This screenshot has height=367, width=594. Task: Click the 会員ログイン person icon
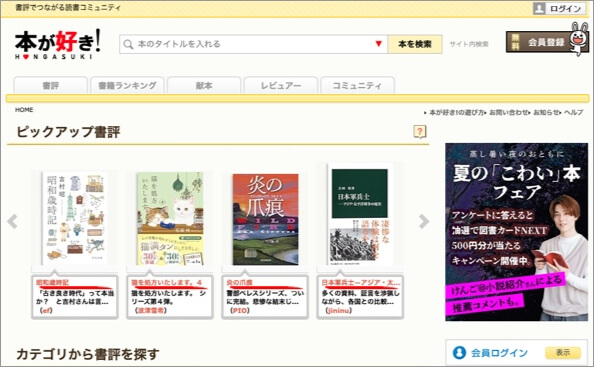point(459,353)
